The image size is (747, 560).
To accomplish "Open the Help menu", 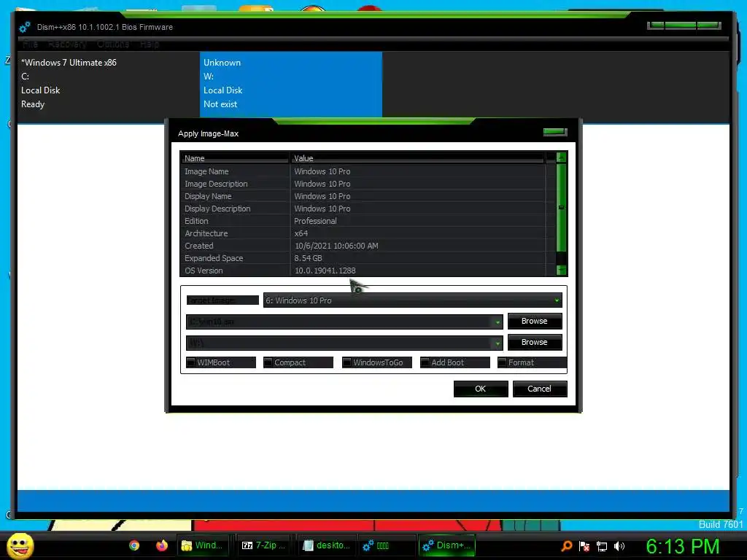I will (150, 44).
